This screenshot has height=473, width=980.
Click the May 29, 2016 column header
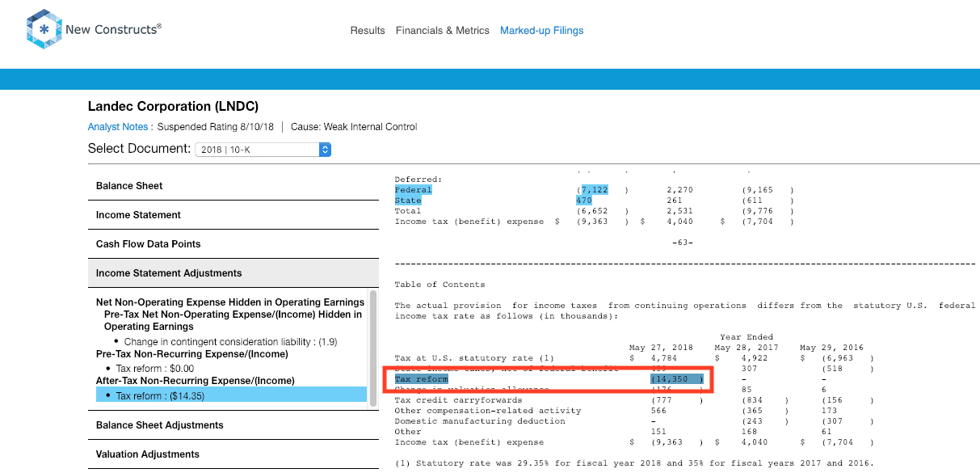click(831, 348)
